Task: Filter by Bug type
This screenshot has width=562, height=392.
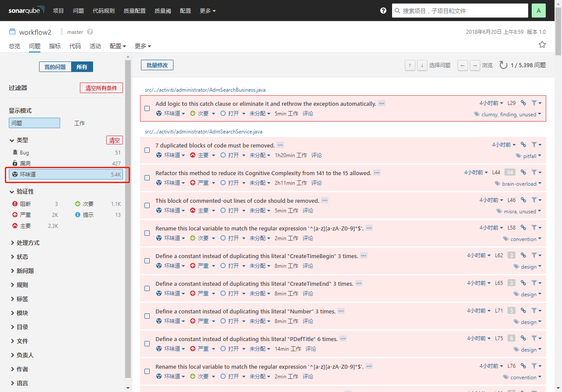Action: (x=66, y=153)
